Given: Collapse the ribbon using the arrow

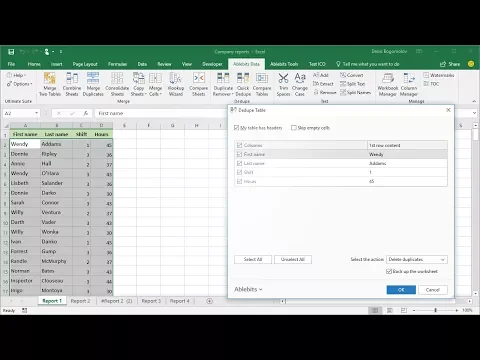Looking at the screenshot, I should coord(474,101).
